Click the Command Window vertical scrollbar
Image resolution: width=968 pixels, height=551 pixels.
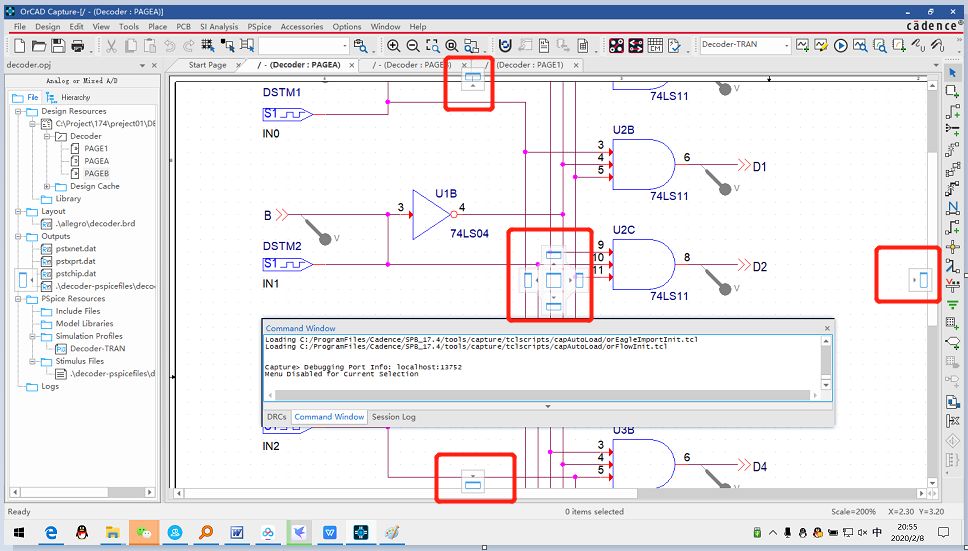tap(827, 363)
